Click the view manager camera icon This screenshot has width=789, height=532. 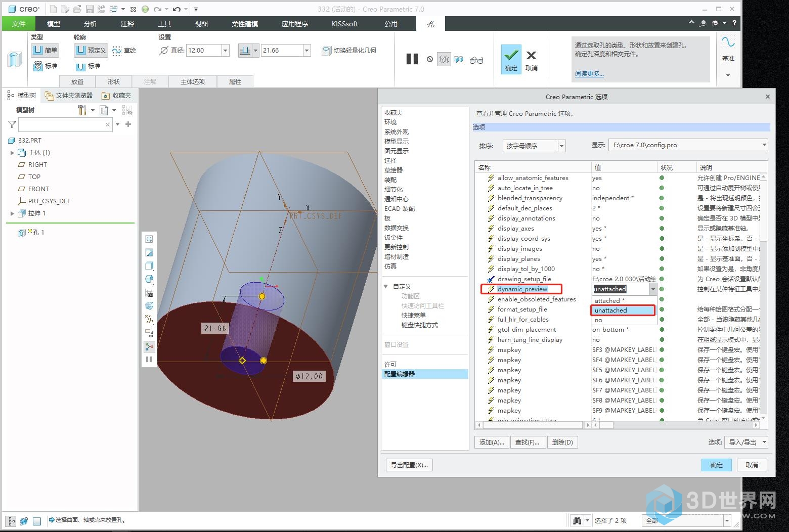pyautogui.click(x=149, y=293)
